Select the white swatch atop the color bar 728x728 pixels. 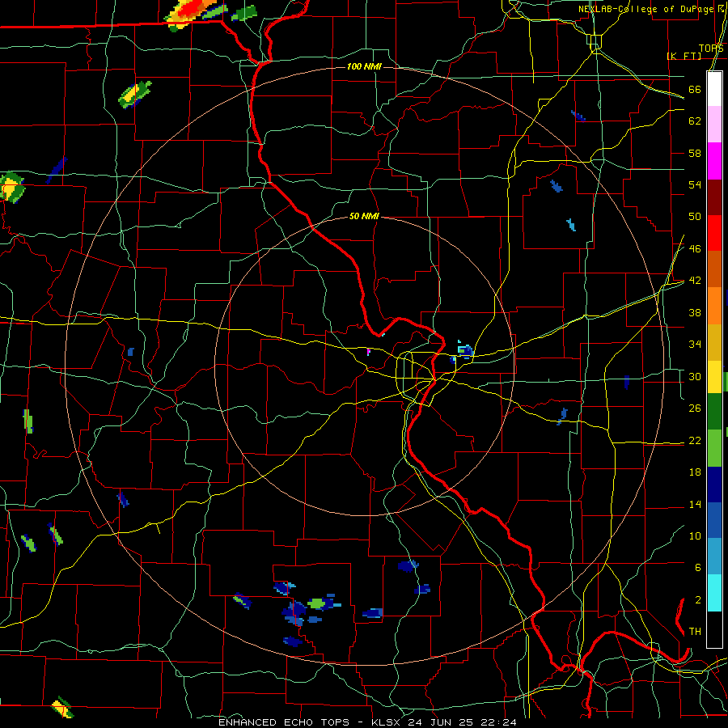point(714,89)
